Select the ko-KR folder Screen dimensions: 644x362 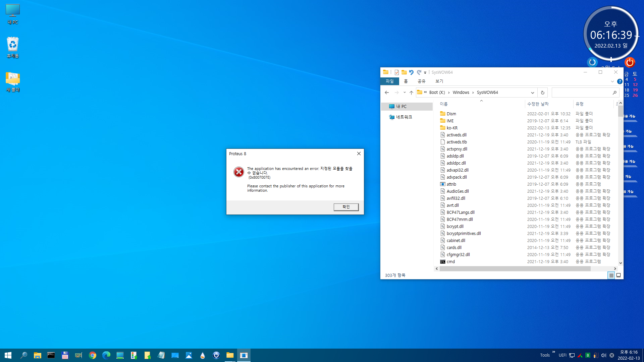click(452, 128)
